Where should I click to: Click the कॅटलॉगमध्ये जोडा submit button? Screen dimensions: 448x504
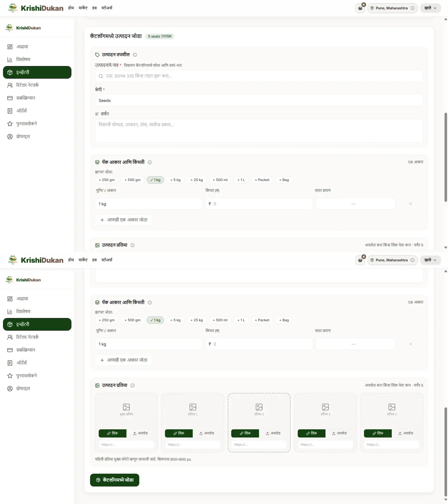pos(115,480)
